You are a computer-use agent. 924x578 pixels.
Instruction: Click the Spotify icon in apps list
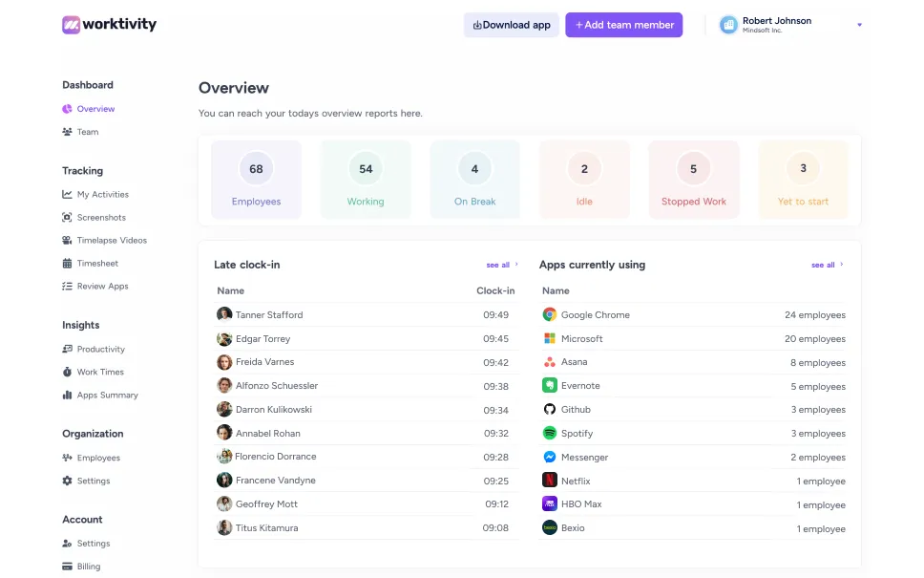[550, 433]
